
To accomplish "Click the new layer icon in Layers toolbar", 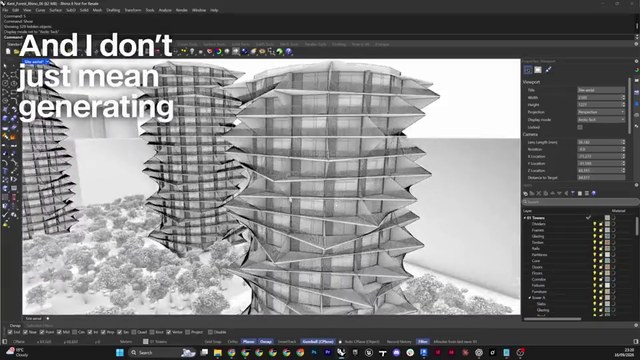I will tap(526, 193).
